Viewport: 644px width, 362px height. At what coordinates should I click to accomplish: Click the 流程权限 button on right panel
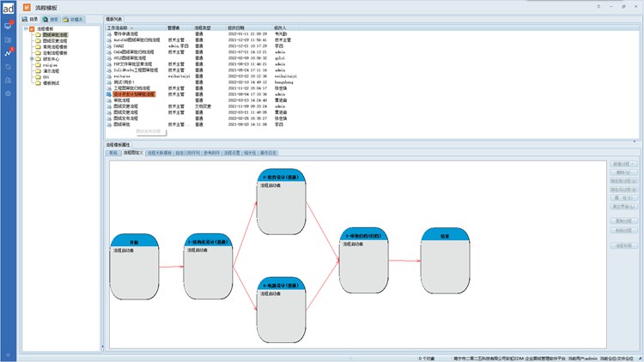pyautogui.click(x=622, y=245)
